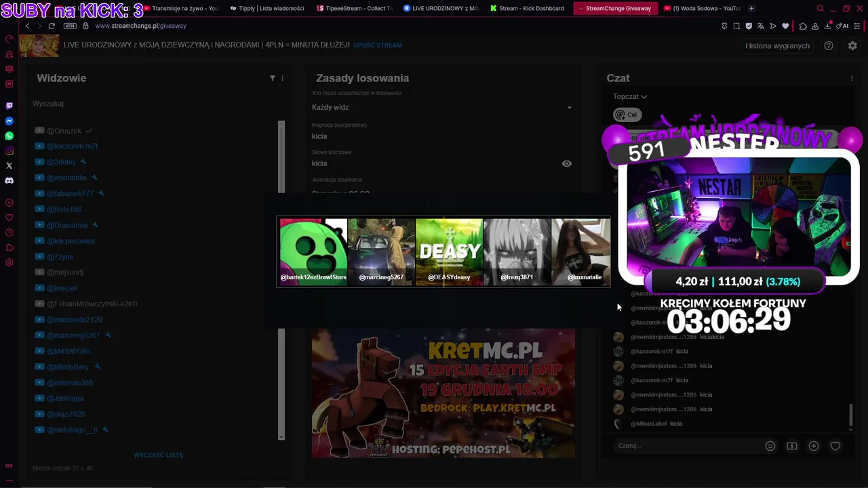Open WhatsApp in the browser sidebar

[x=9, y=136]
